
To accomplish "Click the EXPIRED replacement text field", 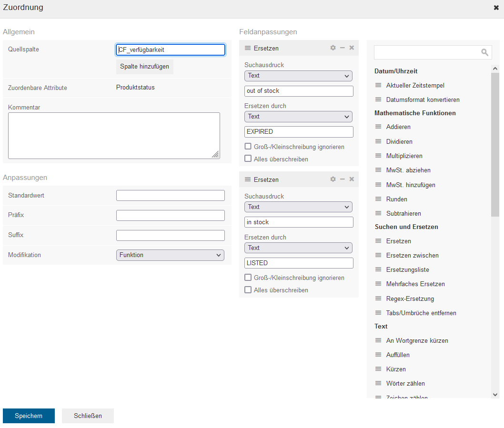I will [299, 132].
